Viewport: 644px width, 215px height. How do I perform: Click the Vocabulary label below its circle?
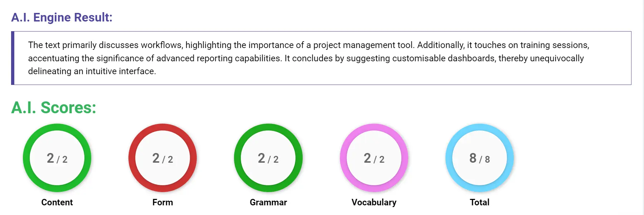[x=374, y=202]
